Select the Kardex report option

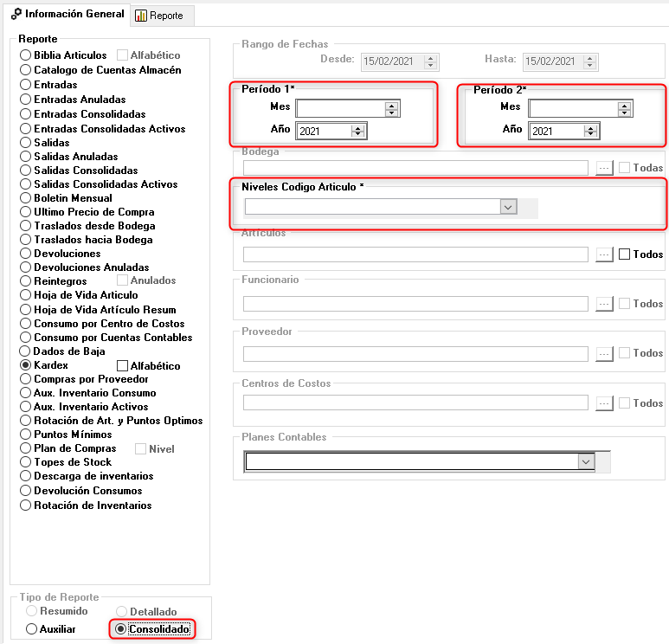pos(26,365)
